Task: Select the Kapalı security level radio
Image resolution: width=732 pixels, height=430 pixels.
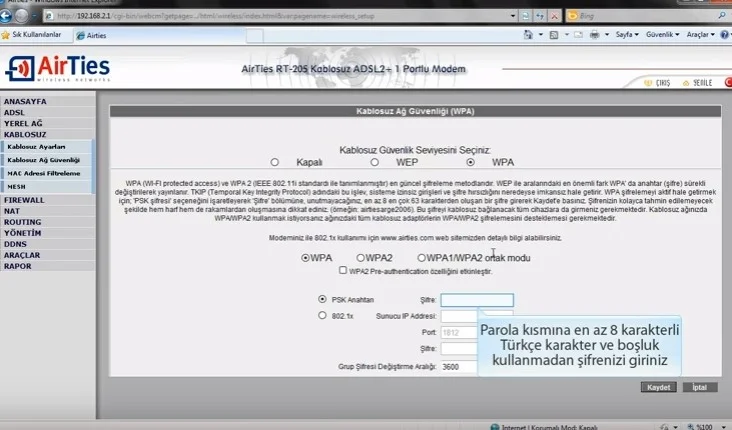Action: [x=275, y=161]
